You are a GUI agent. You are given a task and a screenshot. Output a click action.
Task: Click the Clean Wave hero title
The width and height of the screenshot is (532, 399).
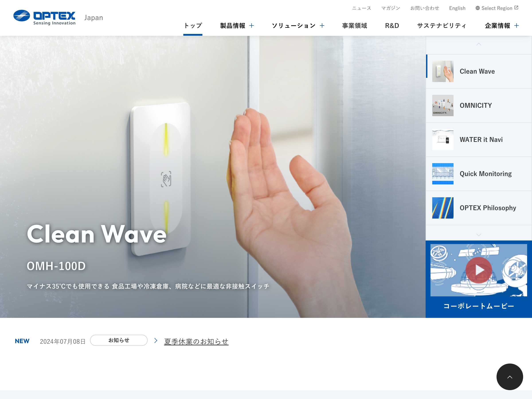[97, 234]
